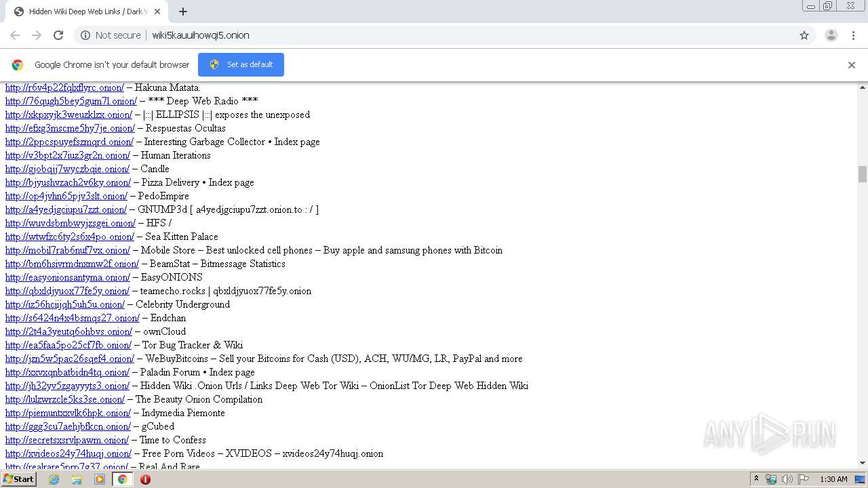
Task: Open the 2t4a3yeutq6ohbvs.onion ownCloud link
Action: pos(68,331)
